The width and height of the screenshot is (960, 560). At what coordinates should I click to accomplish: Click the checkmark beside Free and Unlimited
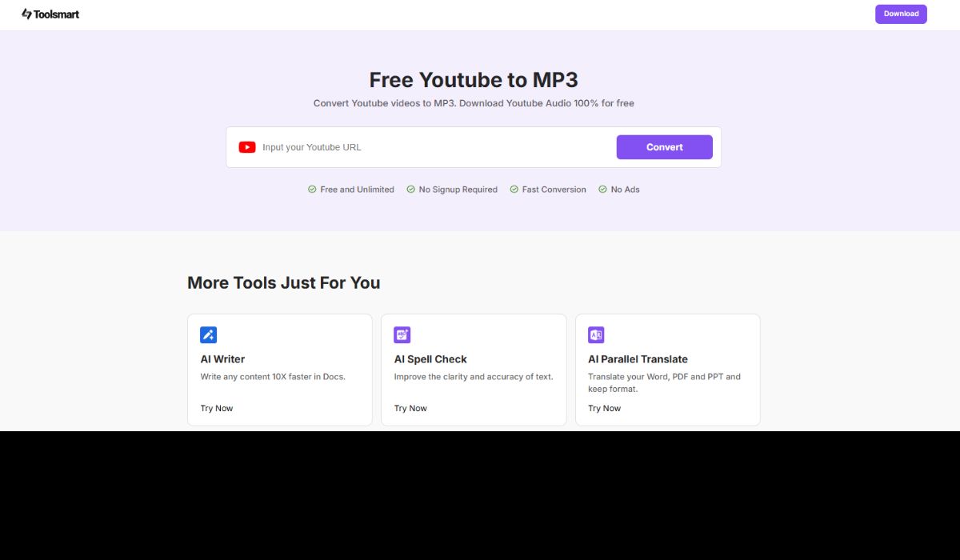(311, 189)
